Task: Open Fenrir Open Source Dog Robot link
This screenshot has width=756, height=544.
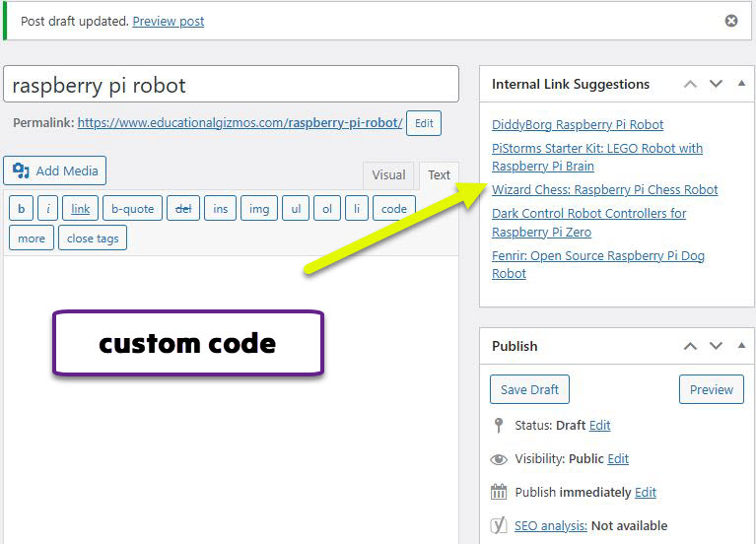Action: 598,264
